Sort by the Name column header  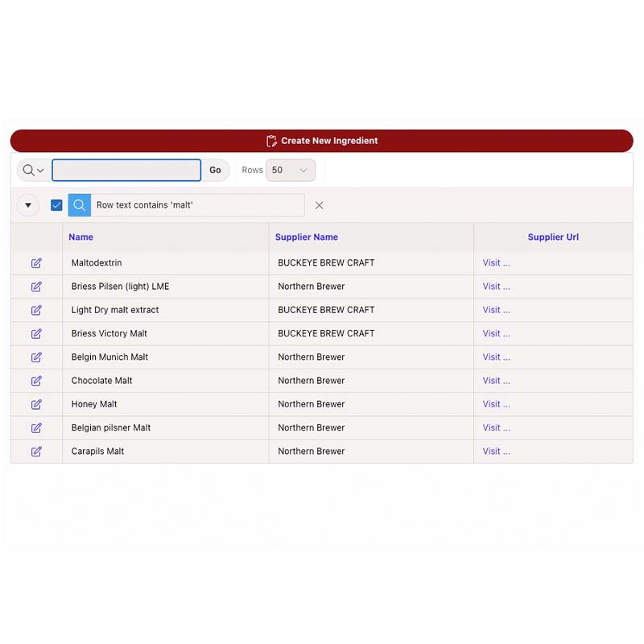click(x=80, y=237)
